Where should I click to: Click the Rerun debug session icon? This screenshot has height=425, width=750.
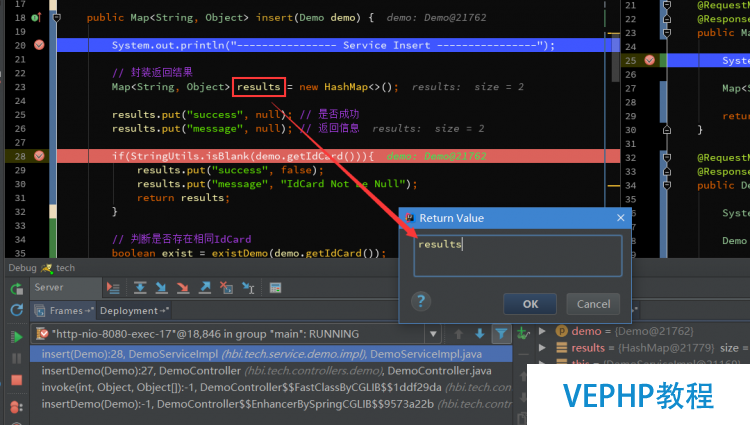17,288
